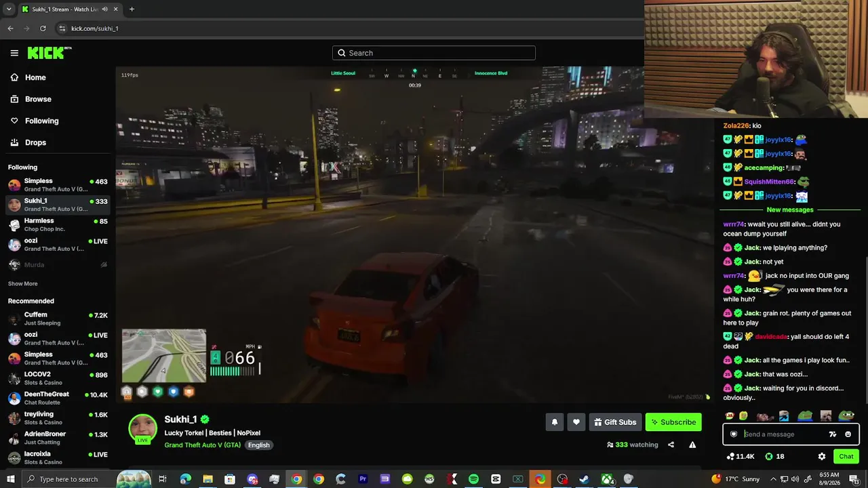Screen dimensions: 868x488
Task: Click the KICK logo
Action: [49, 53]
